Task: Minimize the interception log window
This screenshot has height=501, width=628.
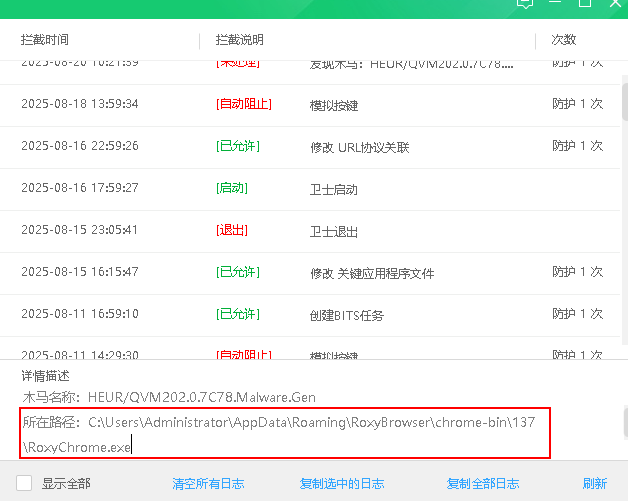Action: pos(557,3)
